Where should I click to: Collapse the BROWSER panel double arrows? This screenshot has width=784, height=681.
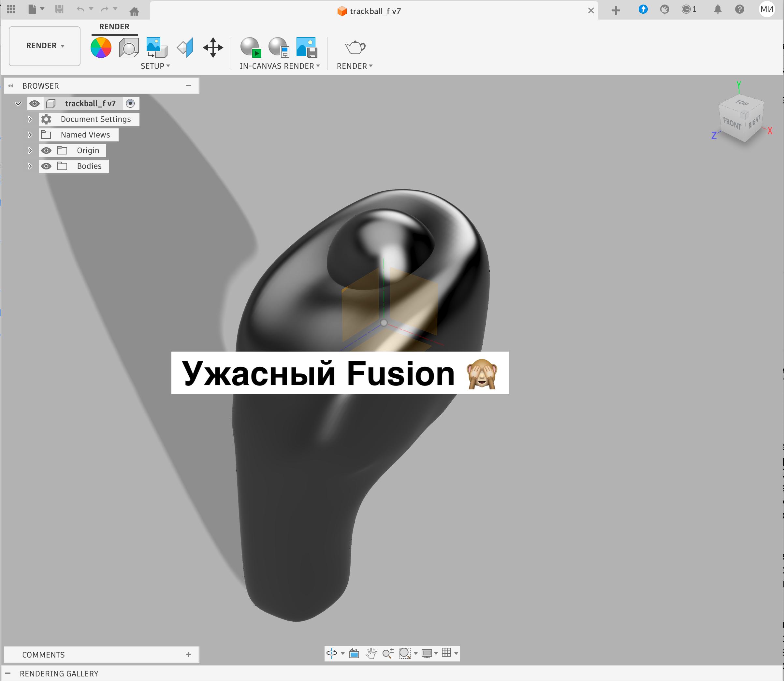(11, 86)
